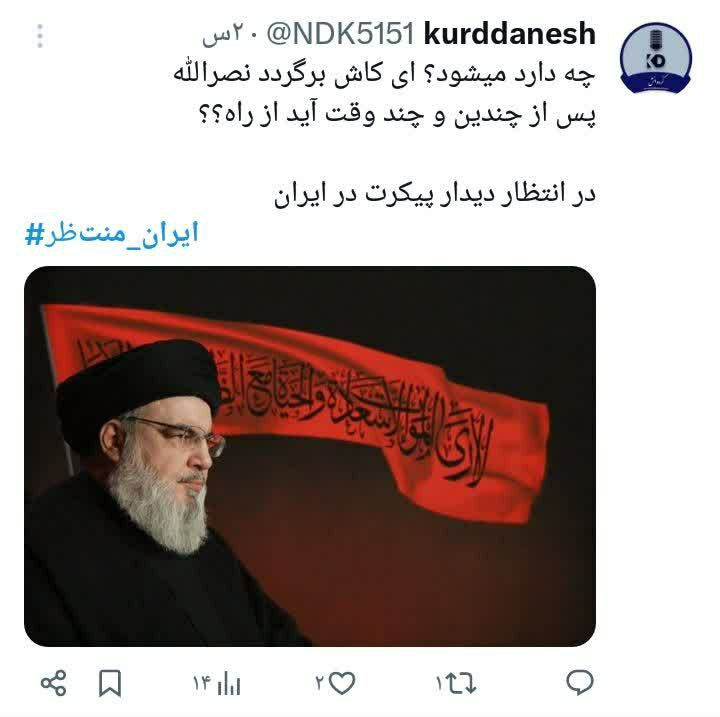Click the share icon below the tweet
The height and width of the screenshot is (717, 720).
(x=54, y=683)
